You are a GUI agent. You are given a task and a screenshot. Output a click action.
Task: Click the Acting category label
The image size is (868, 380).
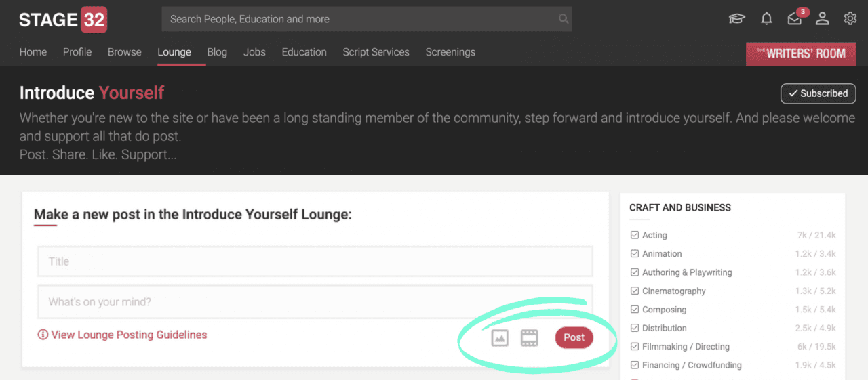coord(654,235)
